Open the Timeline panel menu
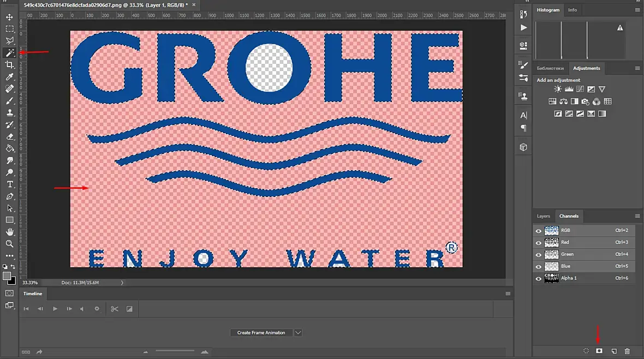644x359 pixels. click(508, 294)
